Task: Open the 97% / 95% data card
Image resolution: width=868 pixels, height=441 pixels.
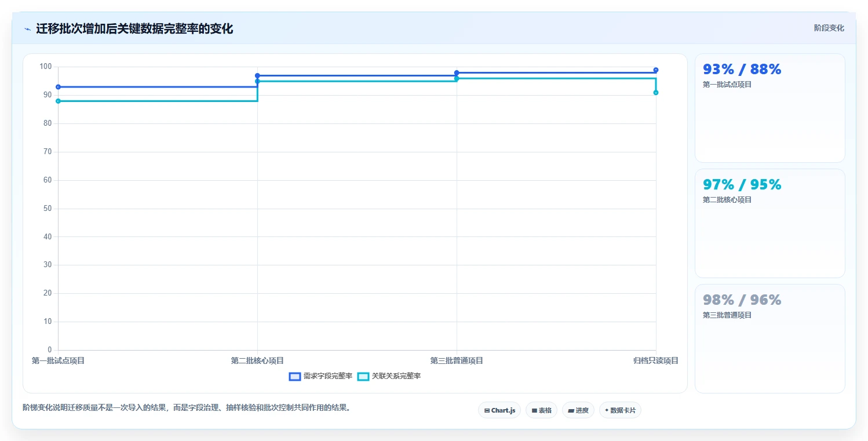Action: click(x=769, y=223)
